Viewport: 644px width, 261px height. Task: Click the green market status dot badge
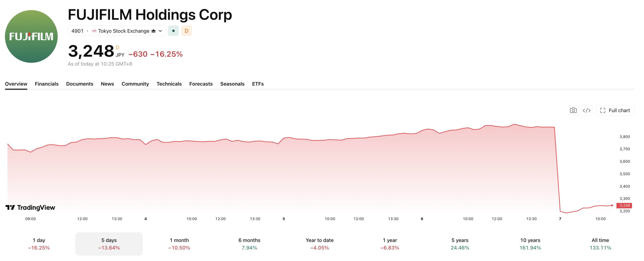pos(173,31)
